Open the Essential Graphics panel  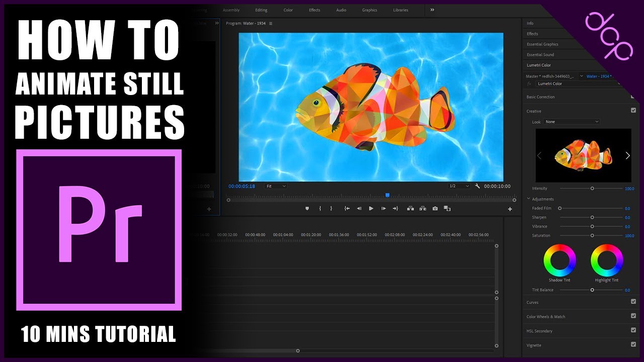(x=542, y=44)
